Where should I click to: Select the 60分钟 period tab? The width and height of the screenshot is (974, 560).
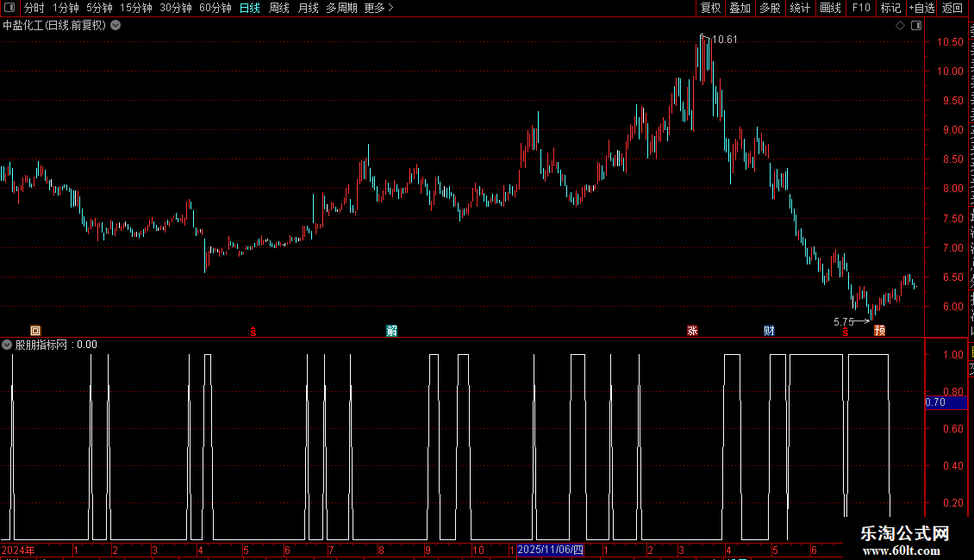point(215,8)
